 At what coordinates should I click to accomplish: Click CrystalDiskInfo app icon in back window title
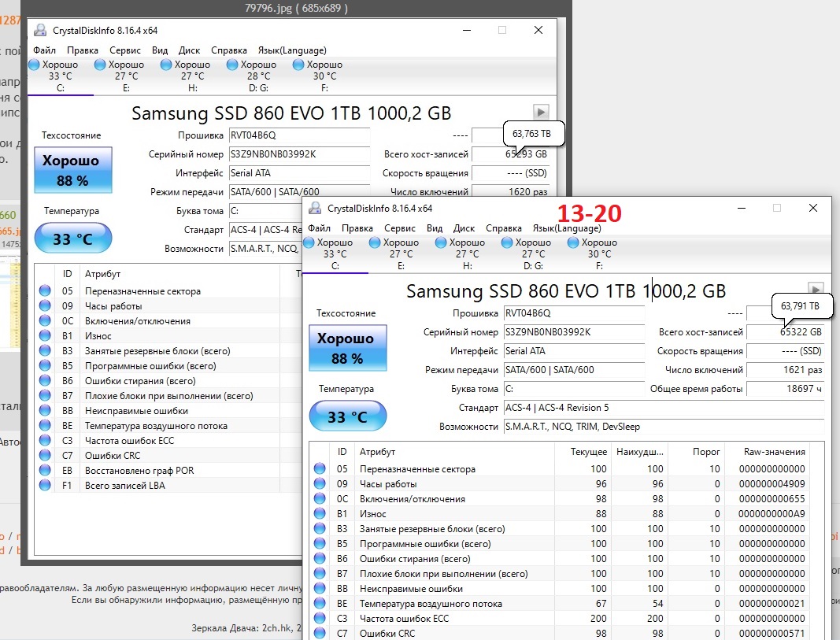(40, 31)
